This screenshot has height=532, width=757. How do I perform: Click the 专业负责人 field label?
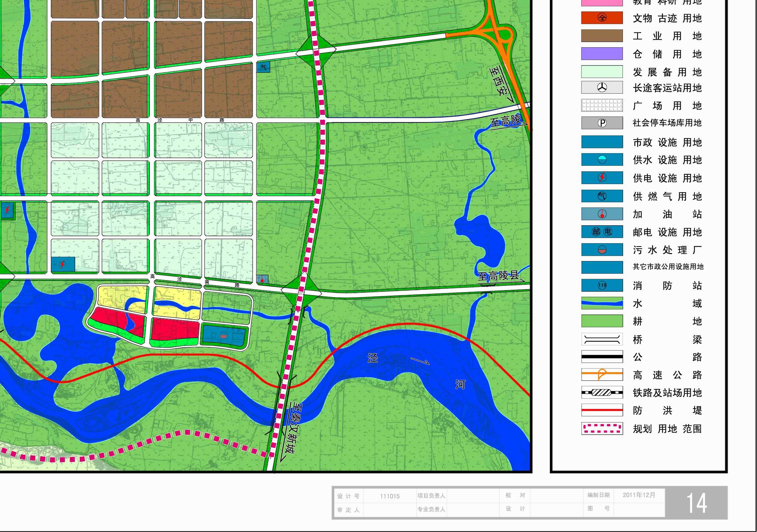click(x=431, y=510)
